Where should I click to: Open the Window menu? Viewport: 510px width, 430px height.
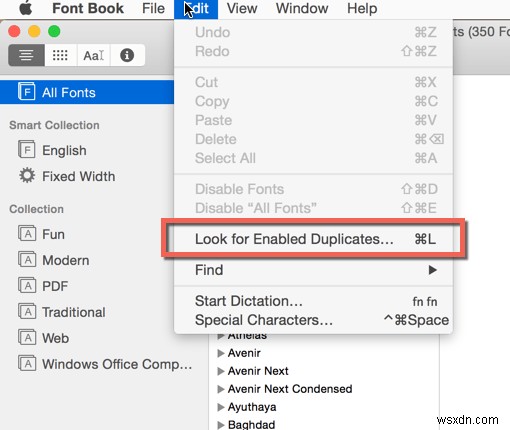[302, 8]
